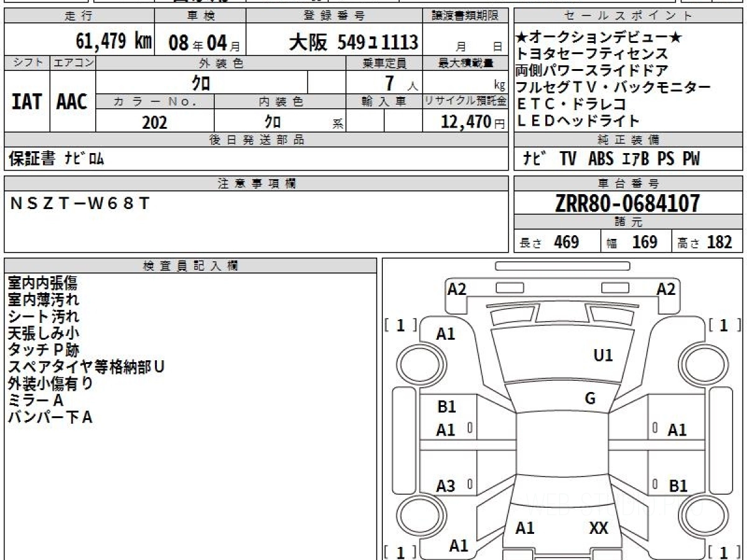The image size is (747, 560).
Task: Click the 後日発送部品 section header
Action: tap(256, 140)
